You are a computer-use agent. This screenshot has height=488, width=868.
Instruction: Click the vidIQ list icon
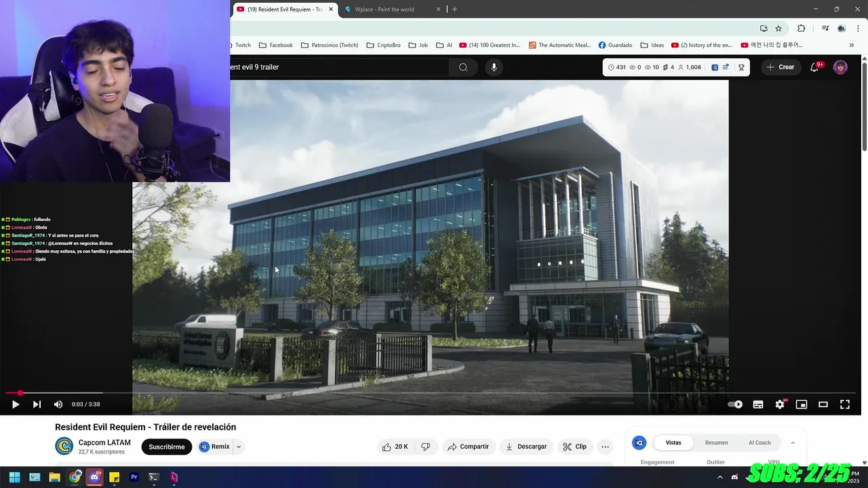pyautogui.click(x=726, y=67)
